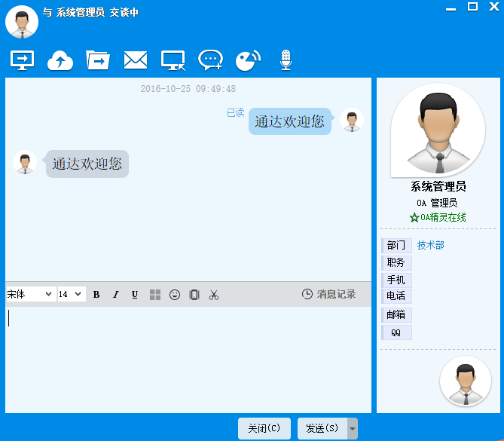
Task: Open the text color grid picker
Action: coord(155,295)
